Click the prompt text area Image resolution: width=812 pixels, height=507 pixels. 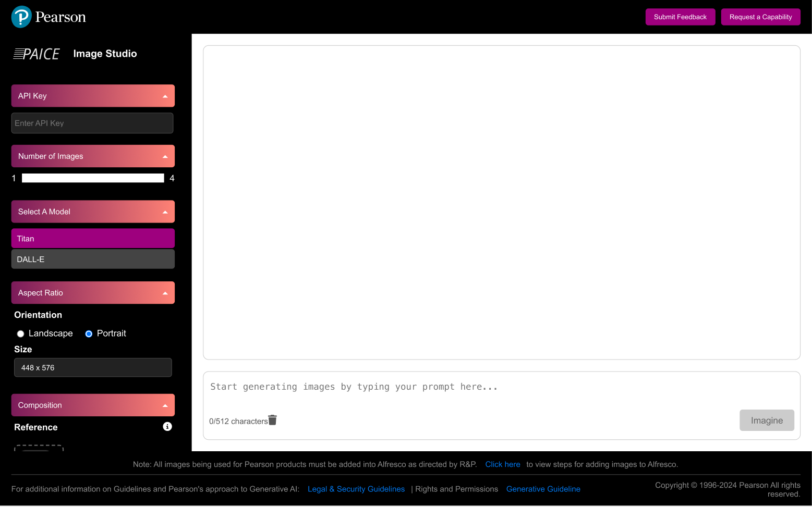pyautogui.click(x=501, y=388)
